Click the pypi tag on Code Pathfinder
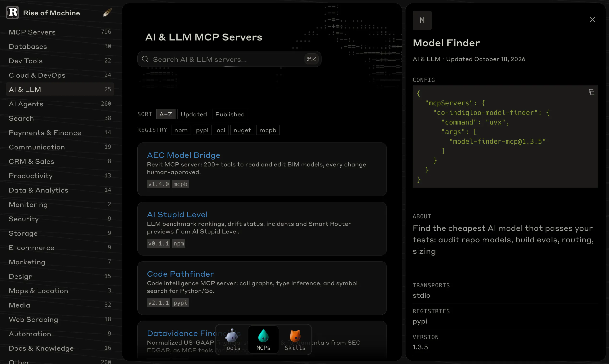 coord(180,303)
